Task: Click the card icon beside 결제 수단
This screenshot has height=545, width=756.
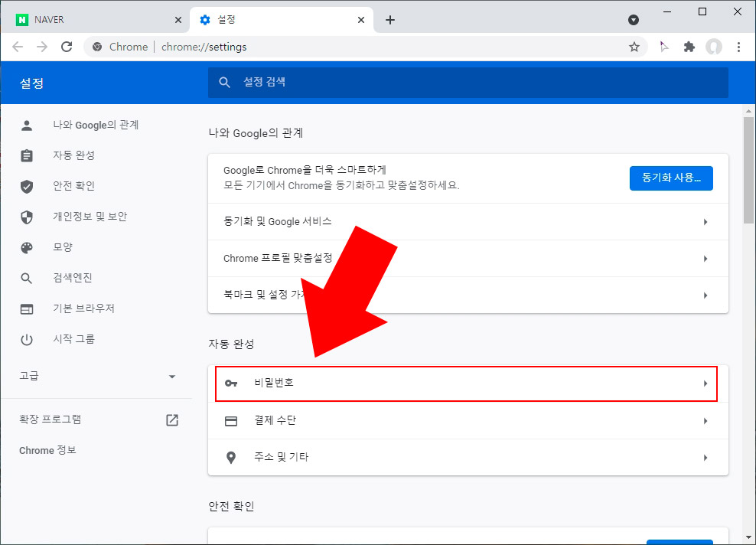Action: tap(231, 421)
